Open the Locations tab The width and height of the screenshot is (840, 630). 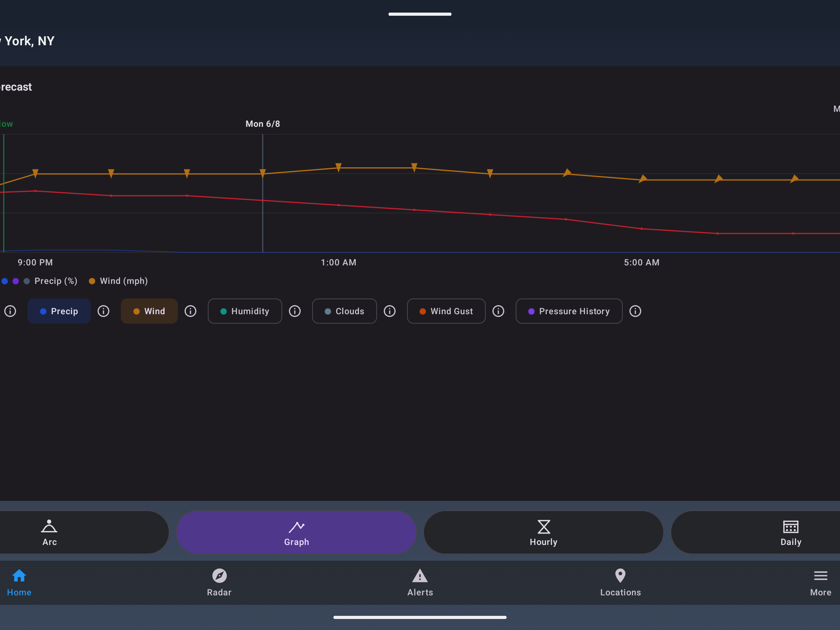(620, 582)
